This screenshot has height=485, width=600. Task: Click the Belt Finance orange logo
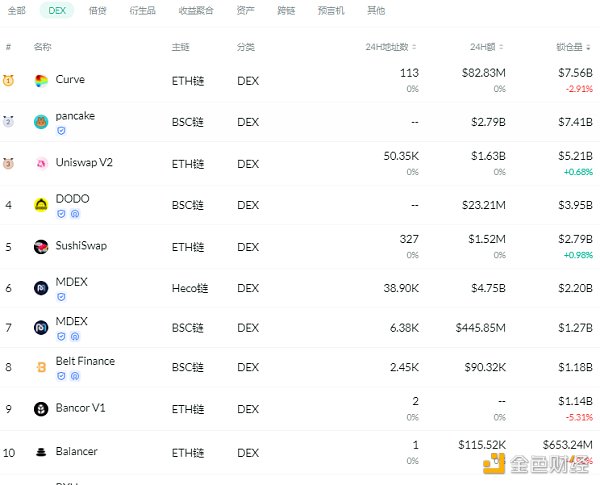[x=41, y=368]
